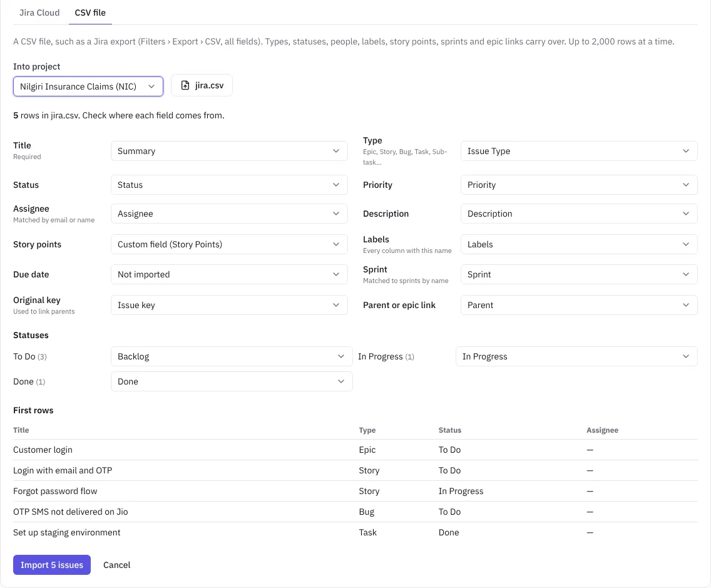Click the Set up staging environment row
Viewport: 711px width, 588px height.
[355, 532]
